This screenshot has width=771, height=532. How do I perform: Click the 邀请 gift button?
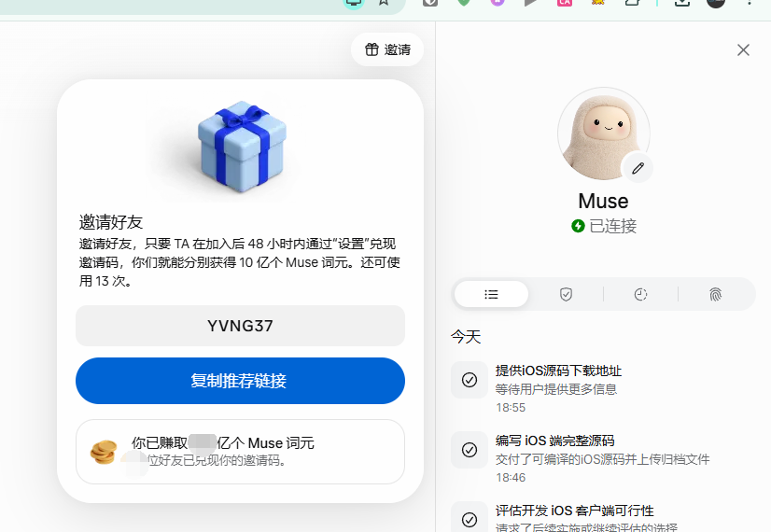click(387, 49)
